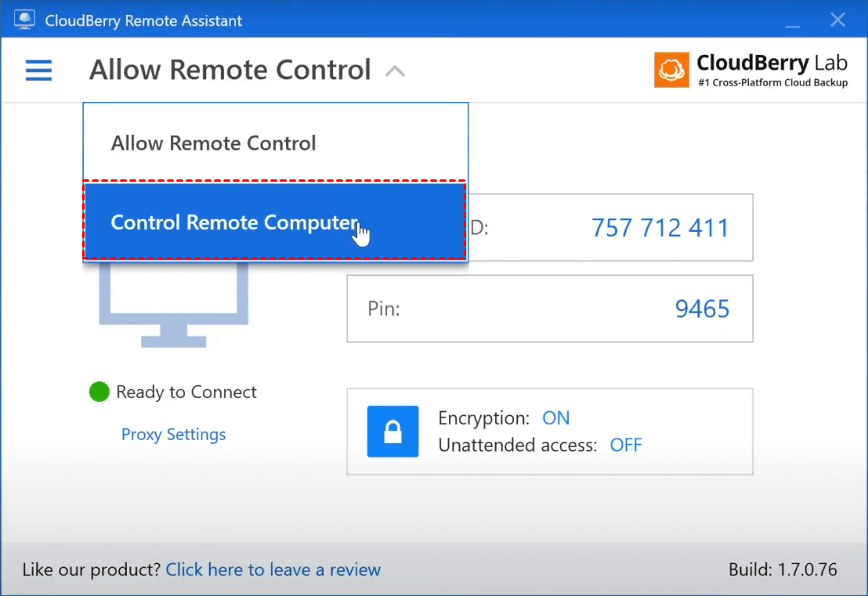Click the Build 1.7.0.76 version text
This screenshot has width=868, height=596.
[x=783, y=569]
